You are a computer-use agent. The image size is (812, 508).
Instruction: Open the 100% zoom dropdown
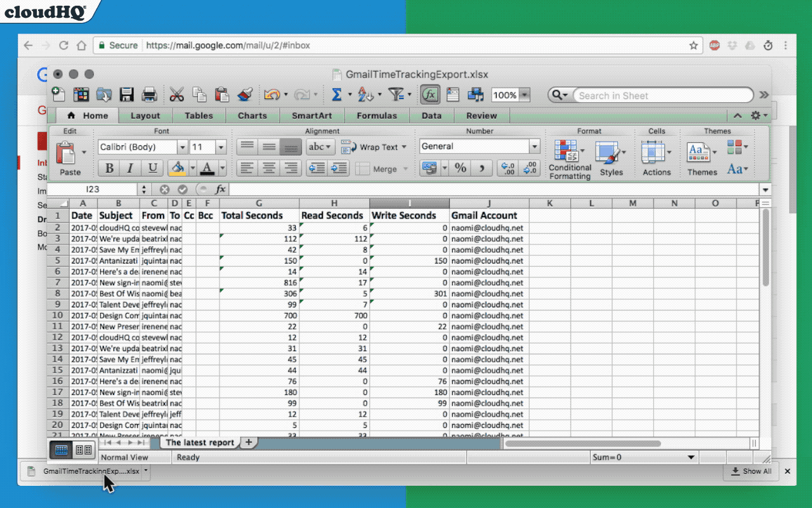[525, 95]
